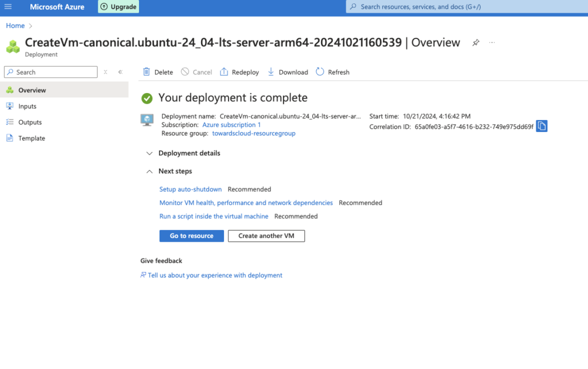Screen dimensions: 588x369
Task: Click Create another VM button
Action: [x=266, y=236]
